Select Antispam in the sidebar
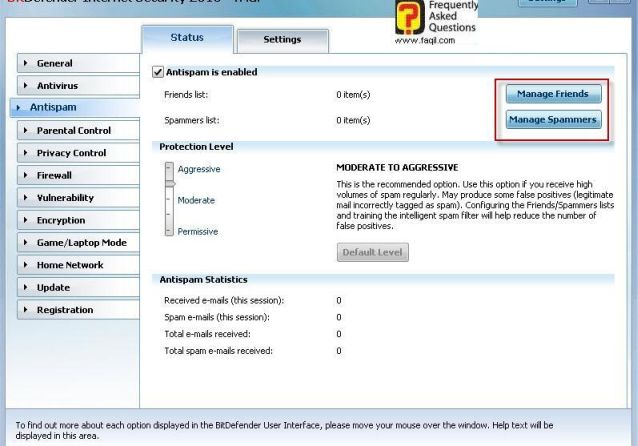638x446 pixels. coord(75,107)
